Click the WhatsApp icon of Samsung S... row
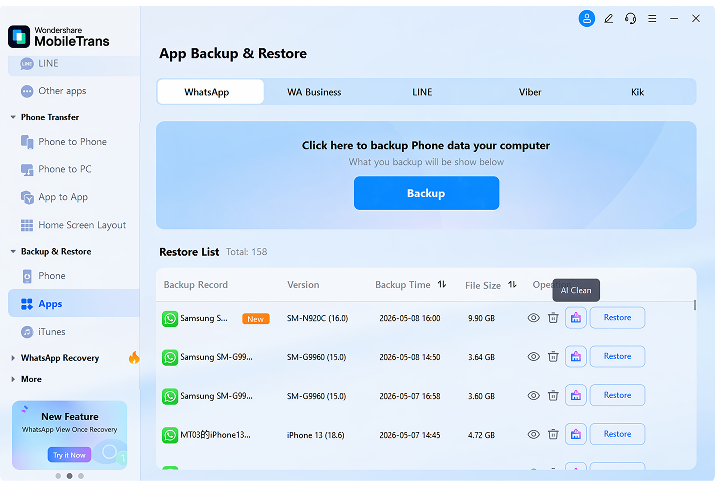The height and width of the screenshot is (486, 715). tap(170, 319)
